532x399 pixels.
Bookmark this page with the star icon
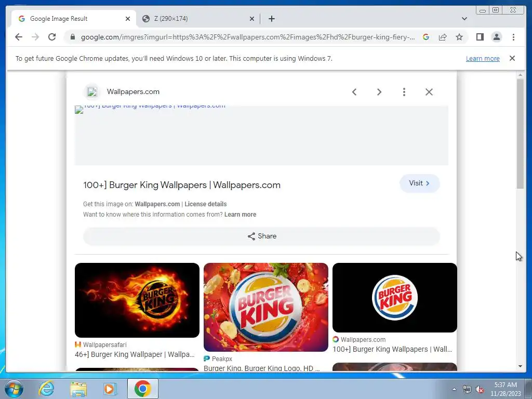click(459, 37)
